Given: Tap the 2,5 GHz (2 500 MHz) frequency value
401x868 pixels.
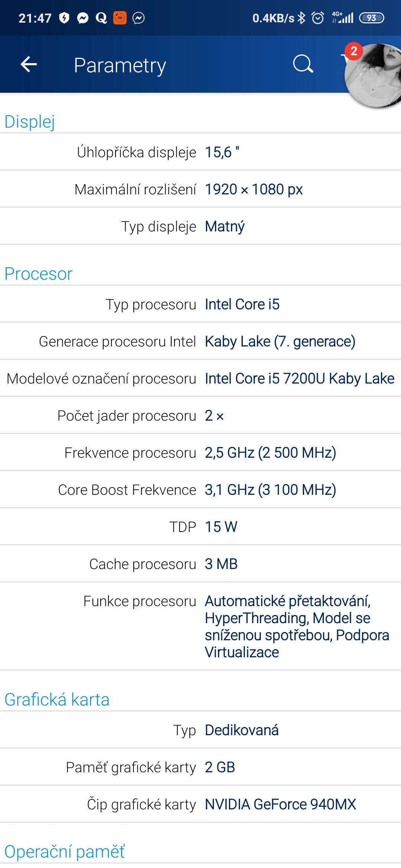Looking at the screenshot, I should (x=270, y=453).
